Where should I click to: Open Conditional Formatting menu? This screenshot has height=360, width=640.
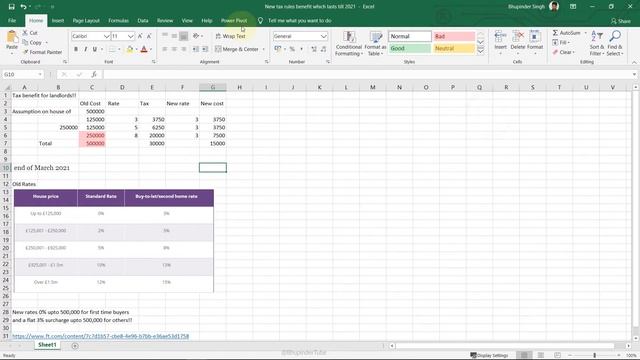349,43
